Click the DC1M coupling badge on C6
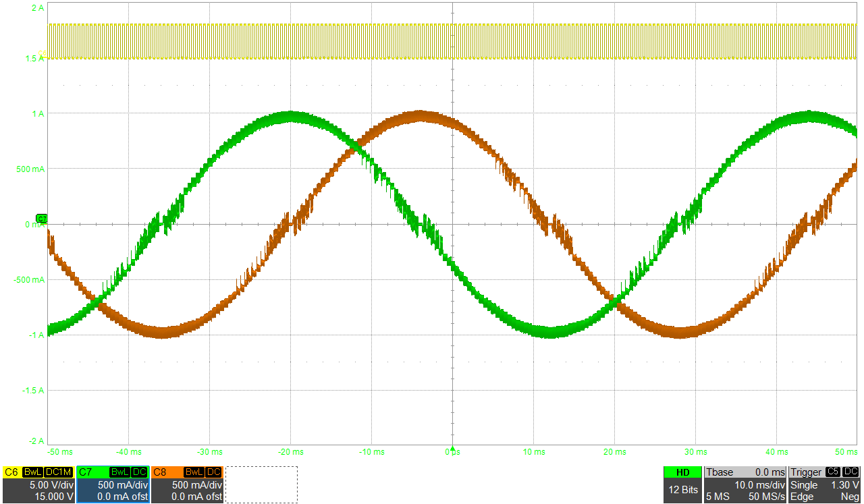This screenshot has height=504, width=864. 58,472
